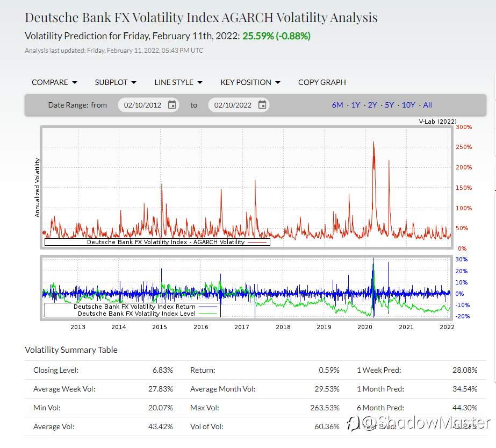Screen dimensions: 496x448
Task: Select the 1 Week Pred value 28.08%
Action: (x=465, y=370)
